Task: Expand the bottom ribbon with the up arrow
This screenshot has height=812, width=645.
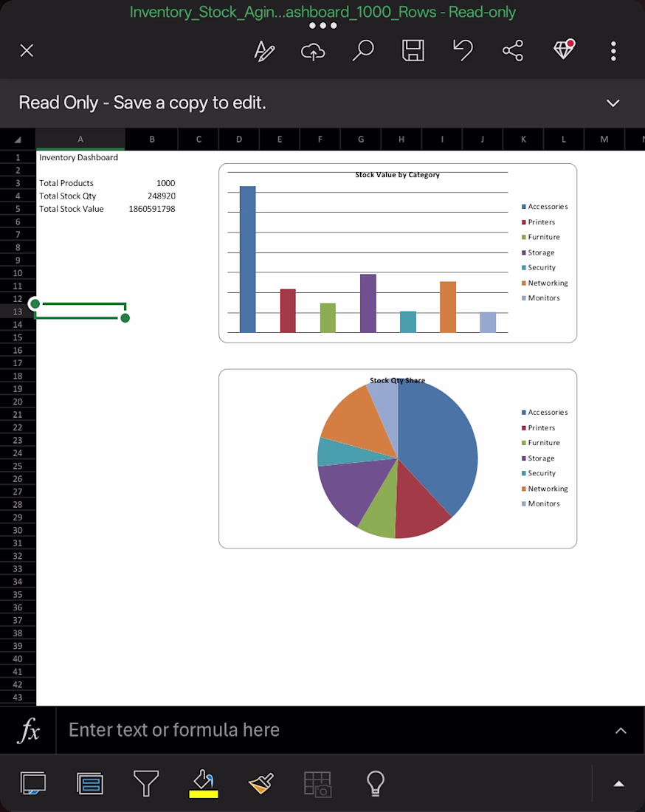Action: [618, 783]
